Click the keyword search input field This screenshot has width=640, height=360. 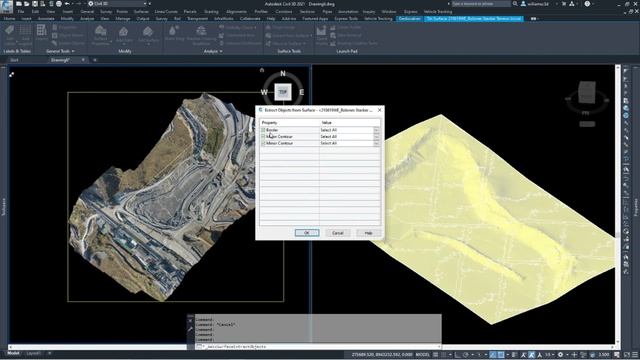point(481,4)
